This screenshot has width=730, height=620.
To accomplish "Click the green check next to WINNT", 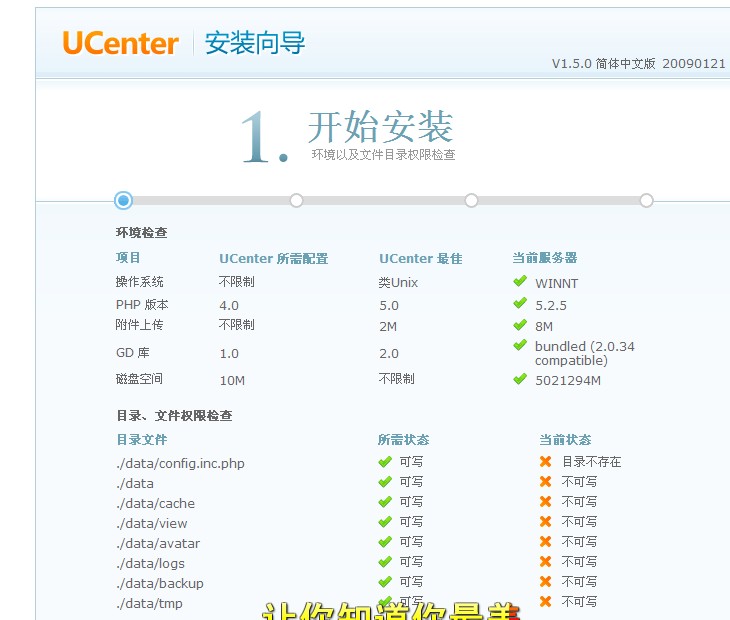I will click(x=520, y=281).
